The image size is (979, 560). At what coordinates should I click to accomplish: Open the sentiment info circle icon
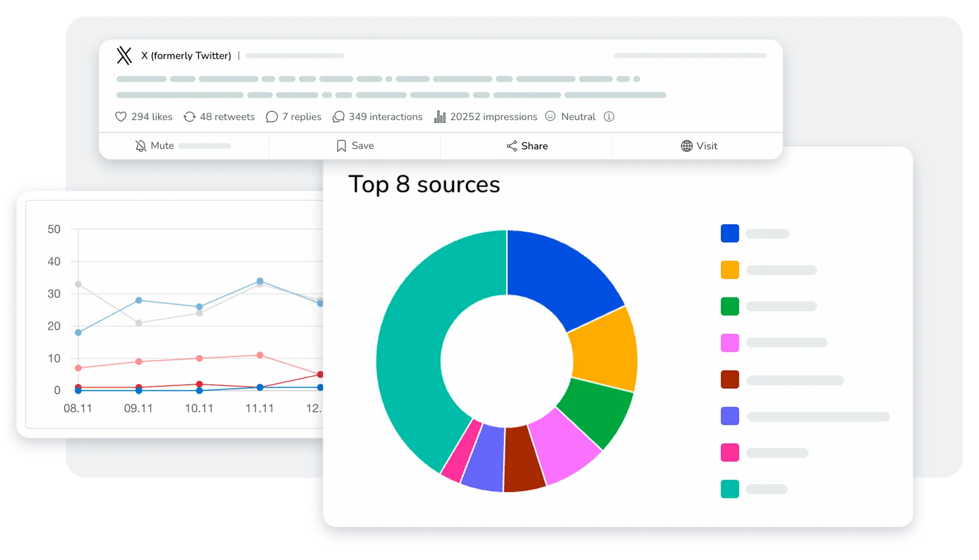(609, 117)
